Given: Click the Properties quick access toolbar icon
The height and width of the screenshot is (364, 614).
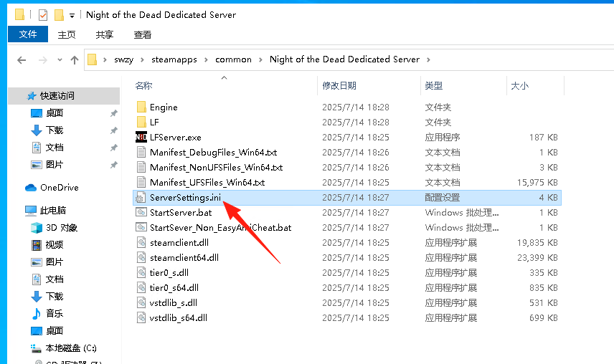Looking at the screenshot, I should coord(43,15).
